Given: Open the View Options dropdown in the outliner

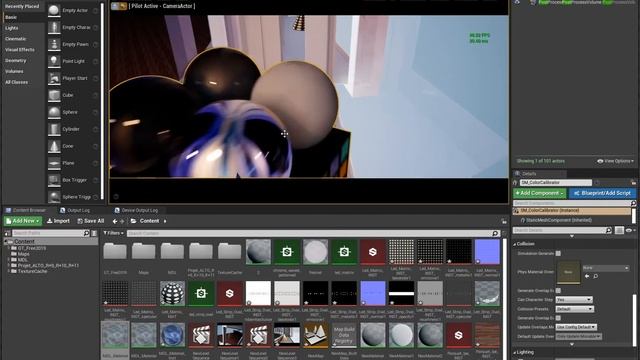Looking at the screenshot, I should (x=615, y=161).
